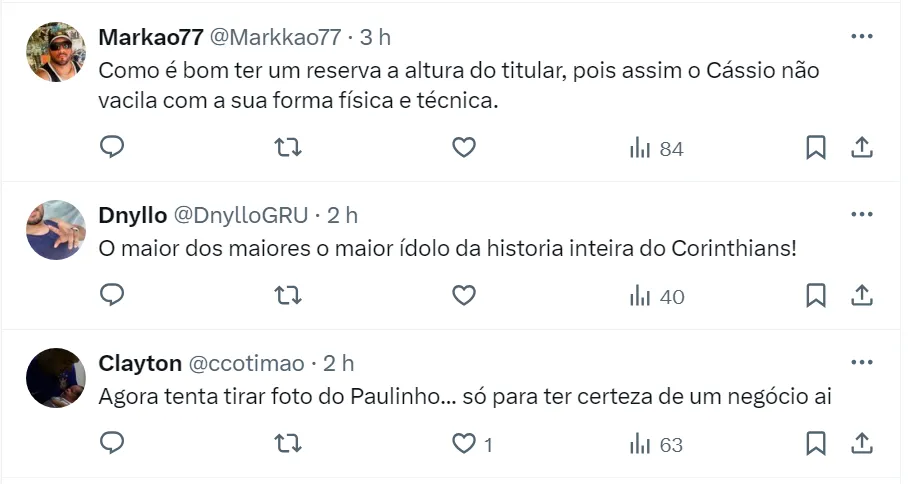Open more menu on Dnyllo's tweet
This screenshot has height=484, width=914.
pyautogui.click(x=862, y=214)
